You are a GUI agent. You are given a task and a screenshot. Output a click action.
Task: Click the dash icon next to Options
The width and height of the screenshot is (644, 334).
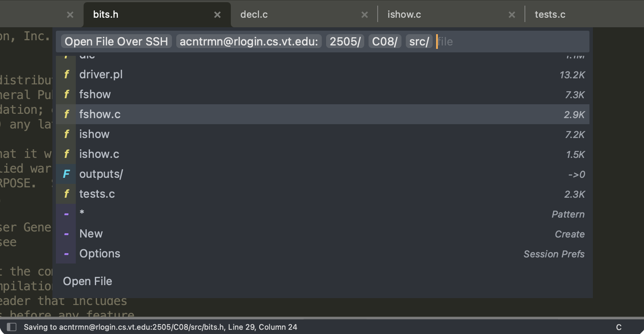(66, 253)
